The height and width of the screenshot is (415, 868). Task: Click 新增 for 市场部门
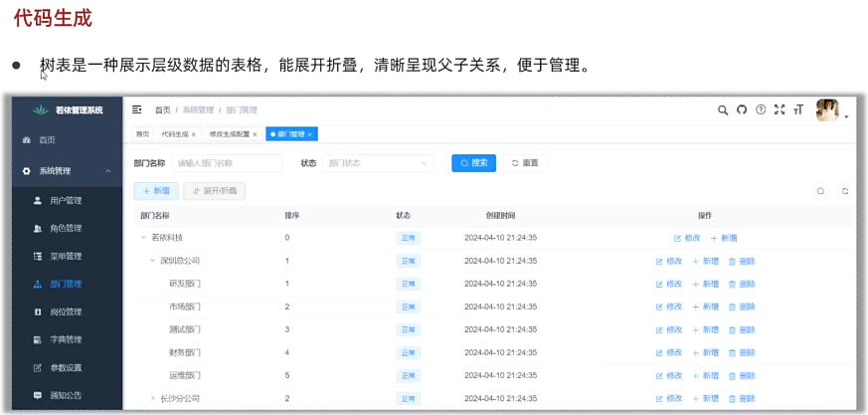[705, 307]
